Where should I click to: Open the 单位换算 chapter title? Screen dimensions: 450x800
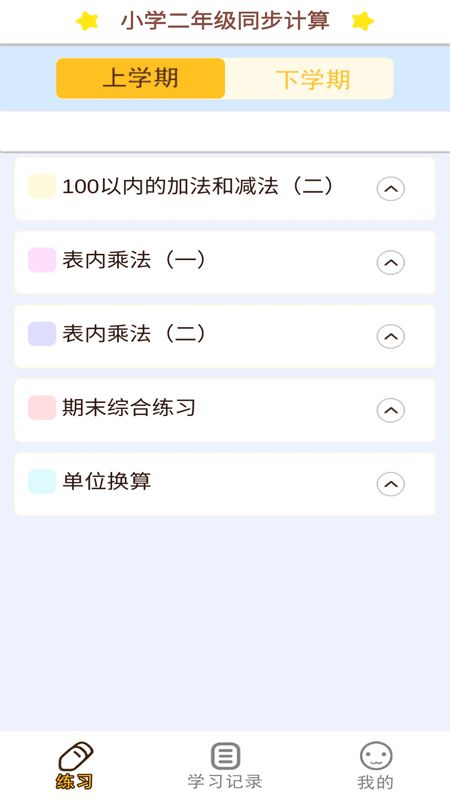coord(107,482)
